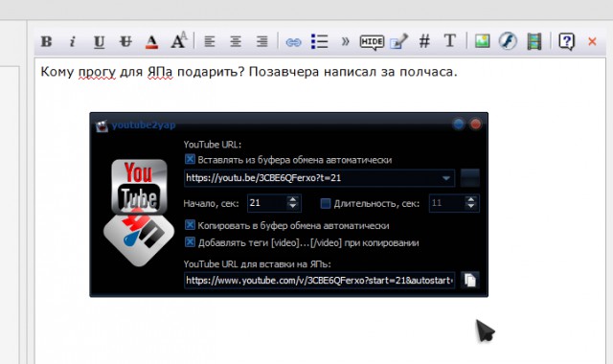The image size is (613, 364).
Task: Open the font size tool
Action: pyautogui.click(x=179, y=40)
